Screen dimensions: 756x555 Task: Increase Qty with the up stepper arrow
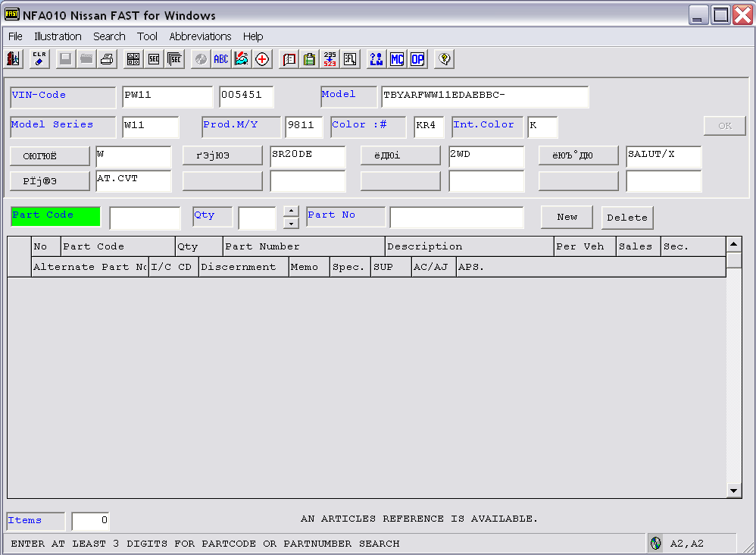(x=291, y=212)
